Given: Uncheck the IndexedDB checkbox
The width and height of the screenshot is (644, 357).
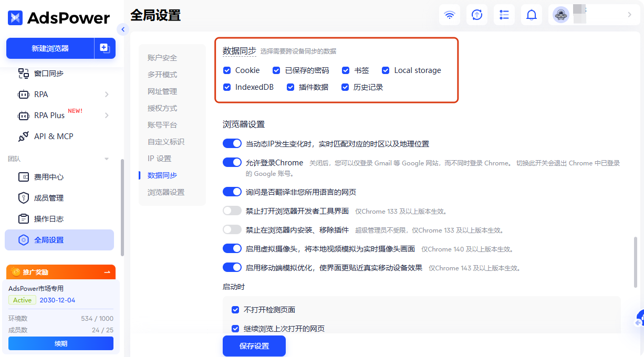Looking at the screenshot, I should click(x=227, y=87).
